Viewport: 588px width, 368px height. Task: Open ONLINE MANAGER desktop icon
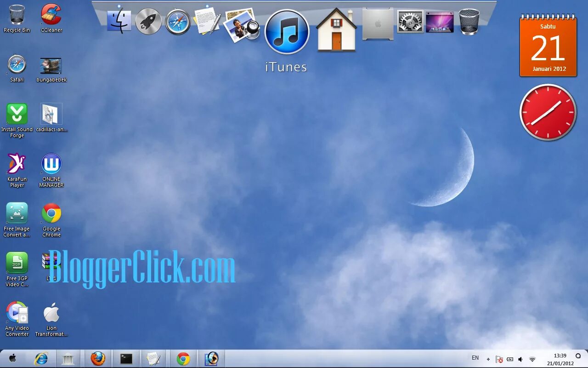(x=51, y=170)
